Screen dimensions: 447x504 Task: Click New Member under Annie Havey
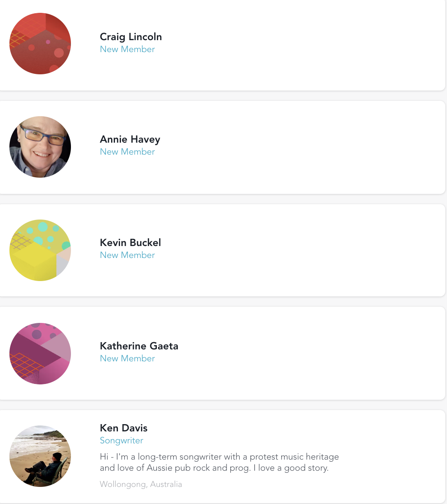click(127, 152)
